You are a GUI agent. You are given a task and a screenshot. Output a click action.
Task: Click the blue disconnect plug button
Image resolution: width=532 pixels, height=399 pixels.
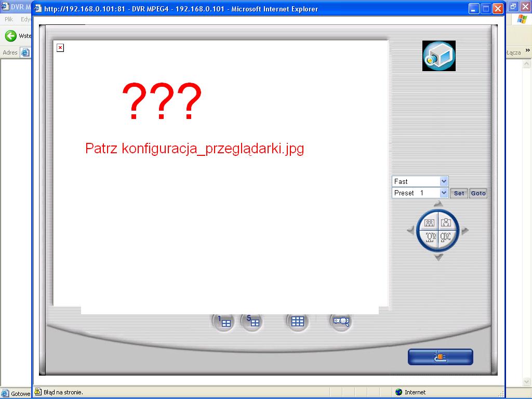click(x=440, y=357)
